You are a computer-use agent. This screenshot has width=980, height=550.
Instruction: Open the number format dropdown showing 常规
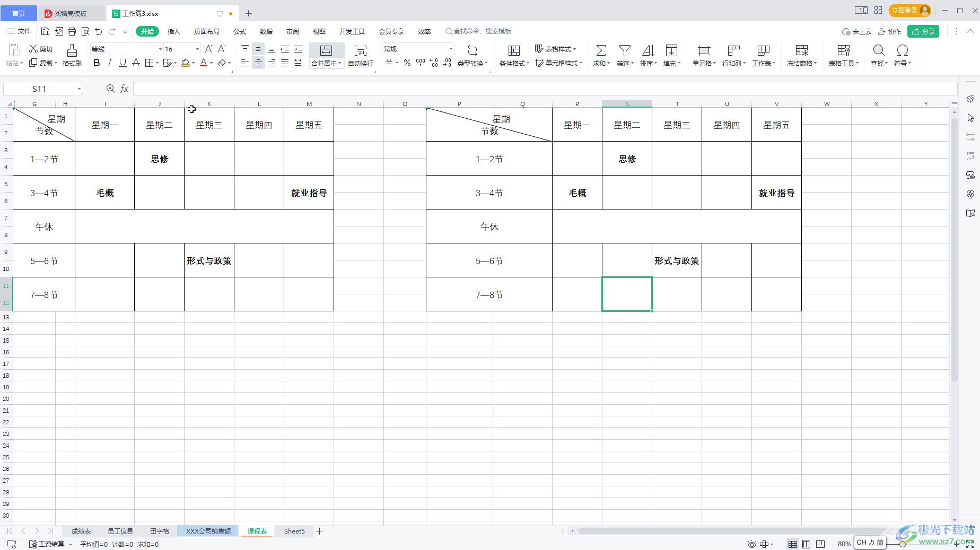coord(451,49)
